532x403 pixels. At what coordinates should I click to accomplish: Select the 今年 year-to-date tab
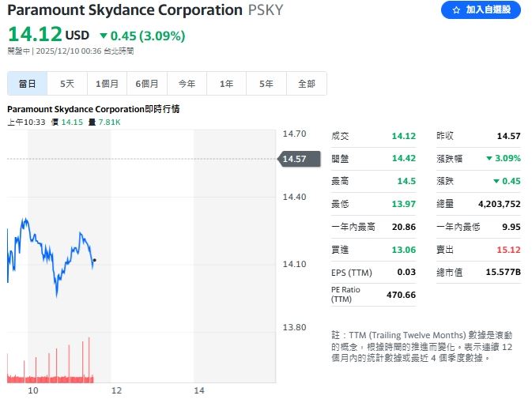point(187,84)
